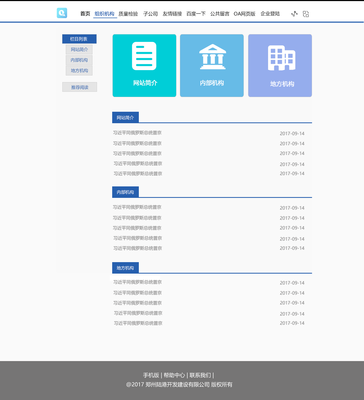Open 子公司 in the top navigation

[x=150, y=14]
